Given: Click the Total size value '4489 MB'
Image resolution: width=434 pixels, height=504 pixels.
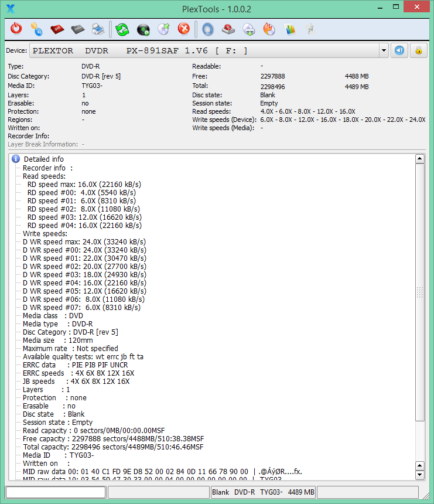Looking at the screenshot, I should [x=357, y=87].
